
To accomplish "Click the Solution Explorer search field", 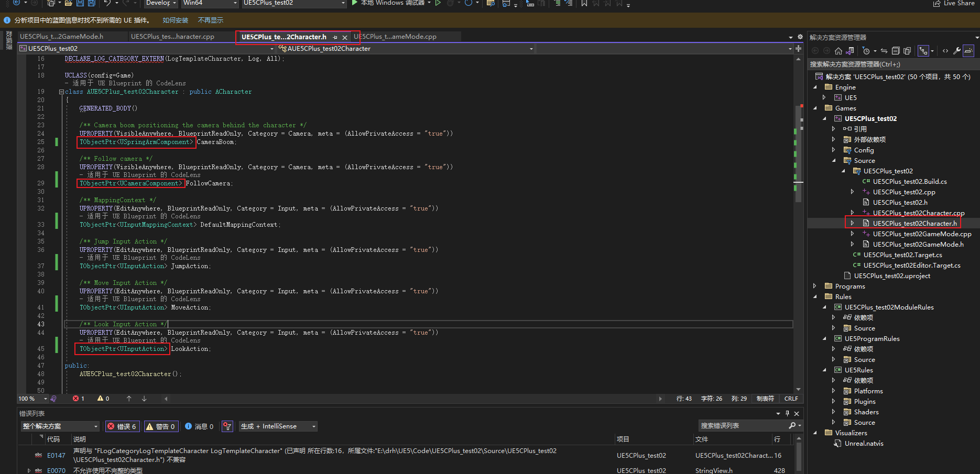I will [x=893, y=64].
